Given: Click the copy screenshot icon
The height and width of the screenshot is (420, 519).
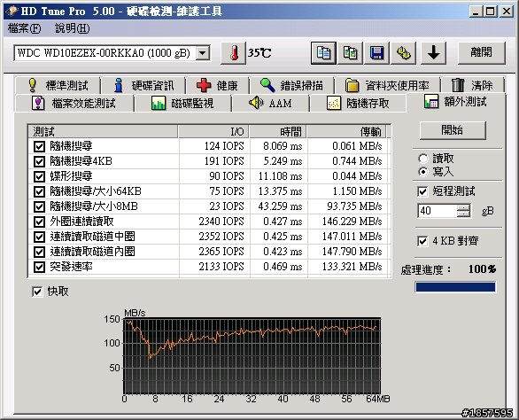Looking at the screenshot, I should click(350, 53).
